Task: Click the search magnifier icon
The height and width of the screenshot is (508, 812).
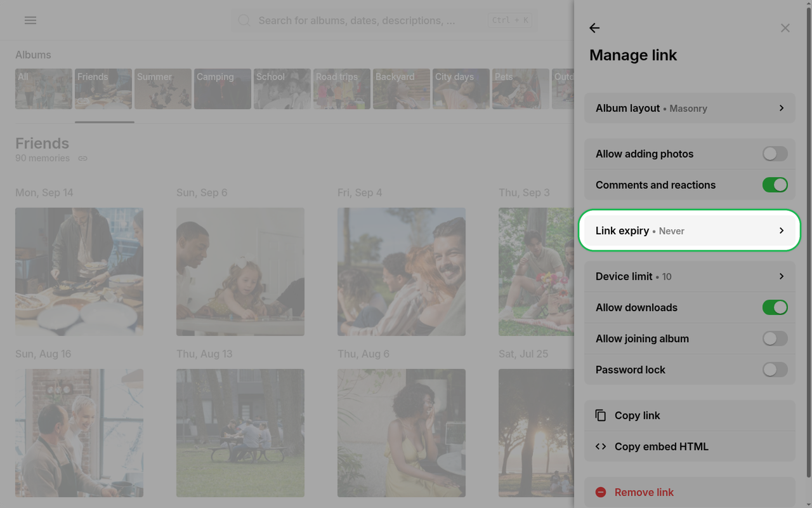Action: pos(244,20)
